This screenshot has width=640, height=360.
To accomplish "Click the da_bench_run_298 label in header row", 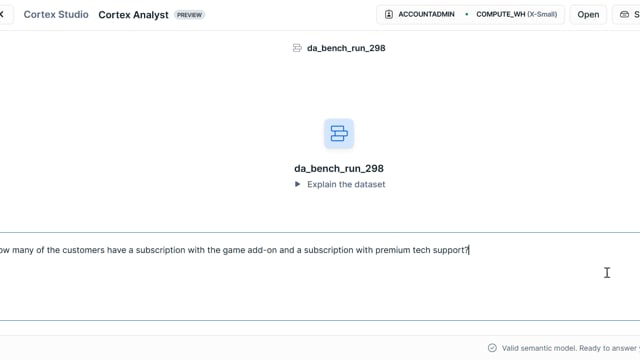I will point(346,48).
